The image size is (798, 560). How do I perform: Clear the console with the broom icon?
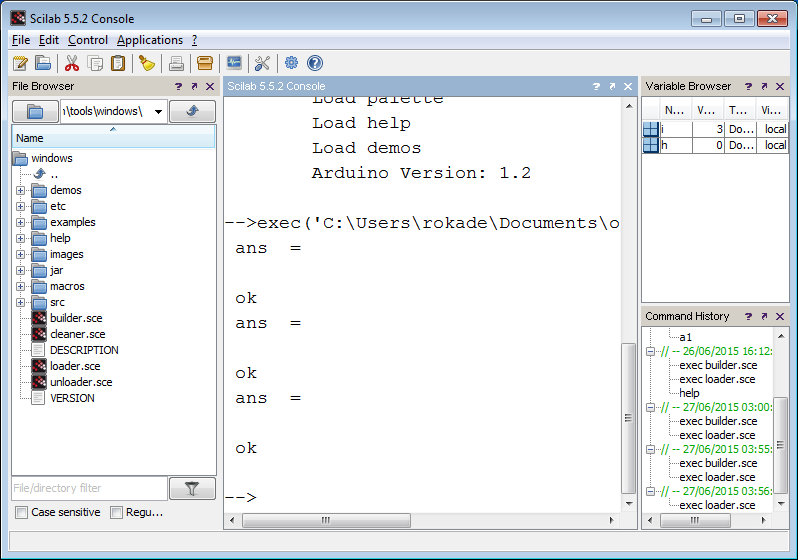147,63
